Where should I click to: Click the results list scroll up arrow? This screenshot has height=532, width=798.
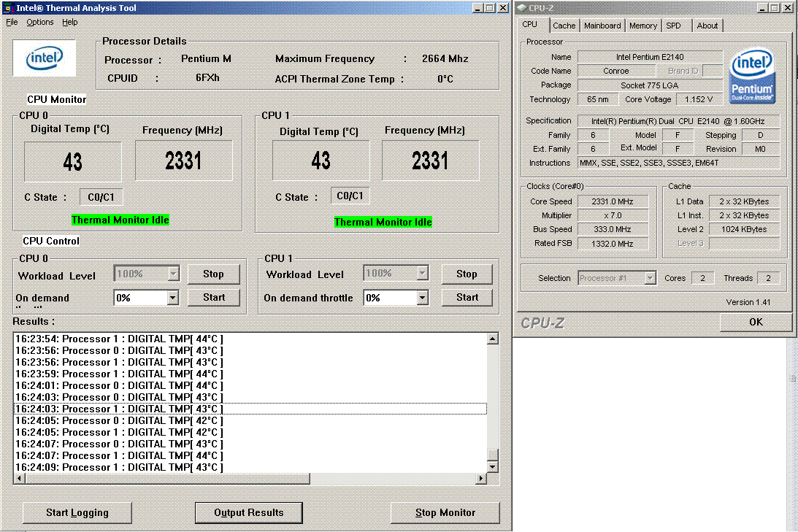(492, 339)
